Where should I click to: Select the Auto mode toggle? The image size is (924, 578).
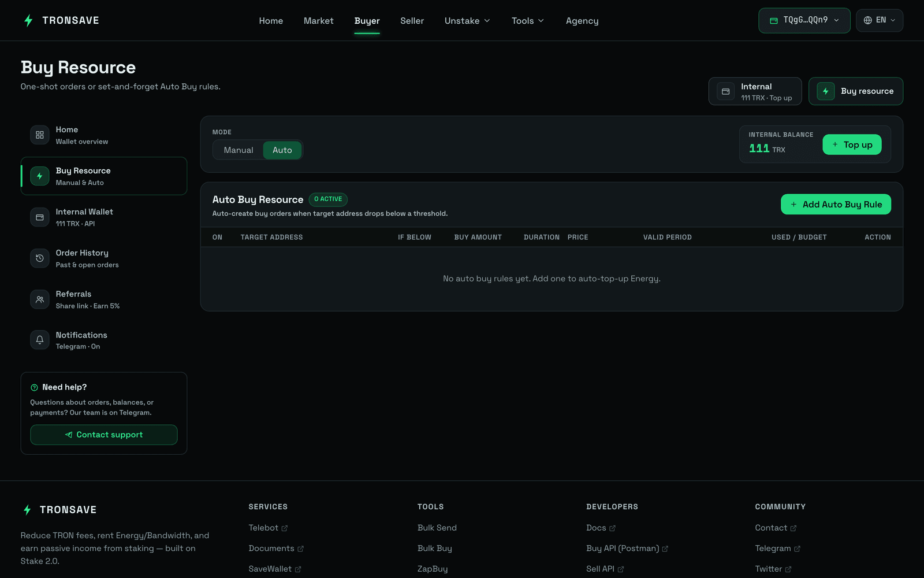point(282,150)
